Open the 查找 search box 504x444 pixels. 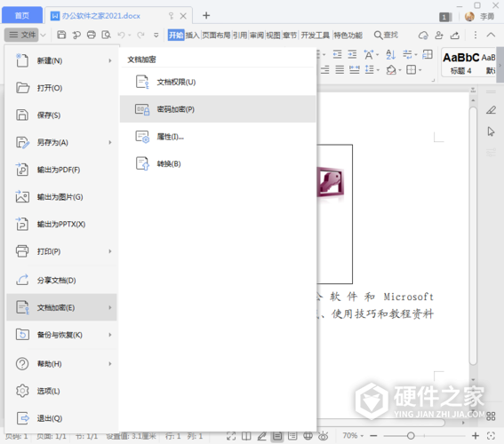(x=386, y=35)
